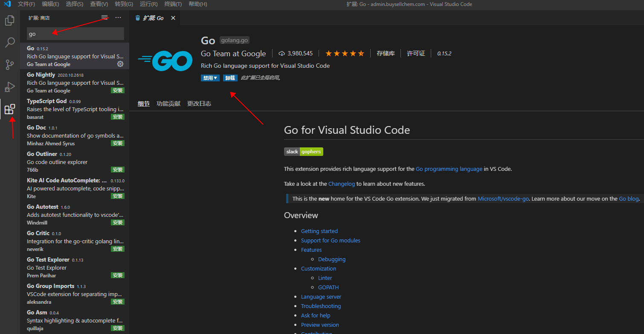
Task: Open the 转到(G) menu
Action: click(x=124, y=4)
